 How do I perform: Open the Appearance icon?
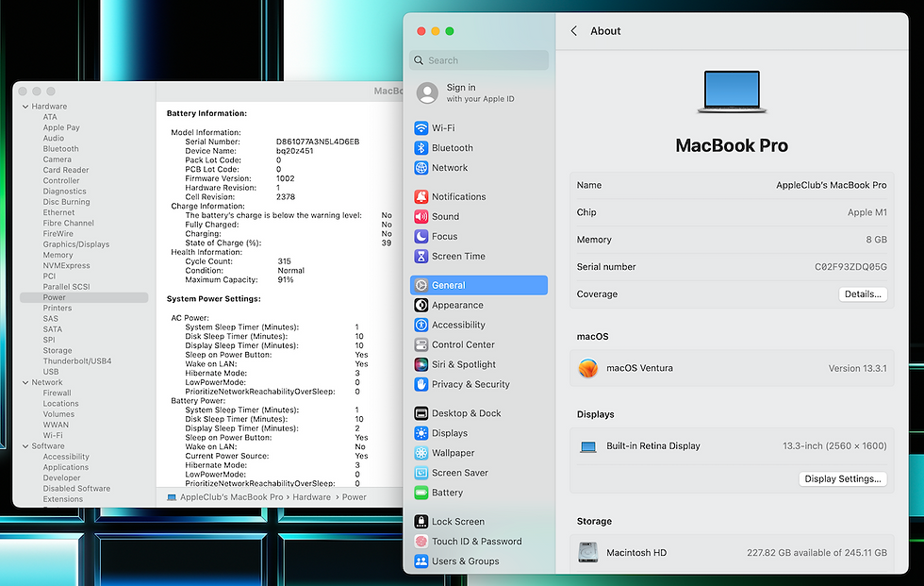pyautogui.click(x=421, y=305)
